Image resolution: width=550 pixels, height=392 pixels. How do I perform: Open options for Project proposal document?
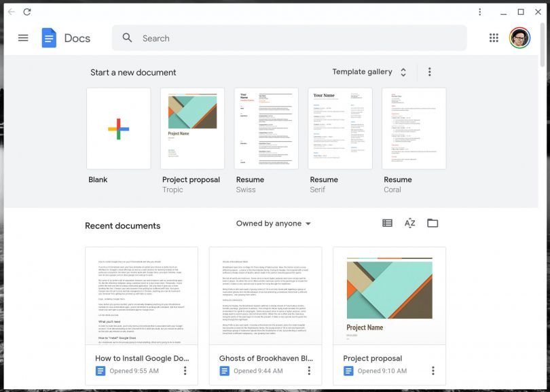(x=433, y=371)
